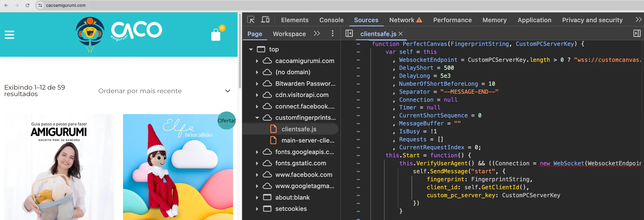Click the cloud icon beside fonts.gstatic.com

pos(267,163)
